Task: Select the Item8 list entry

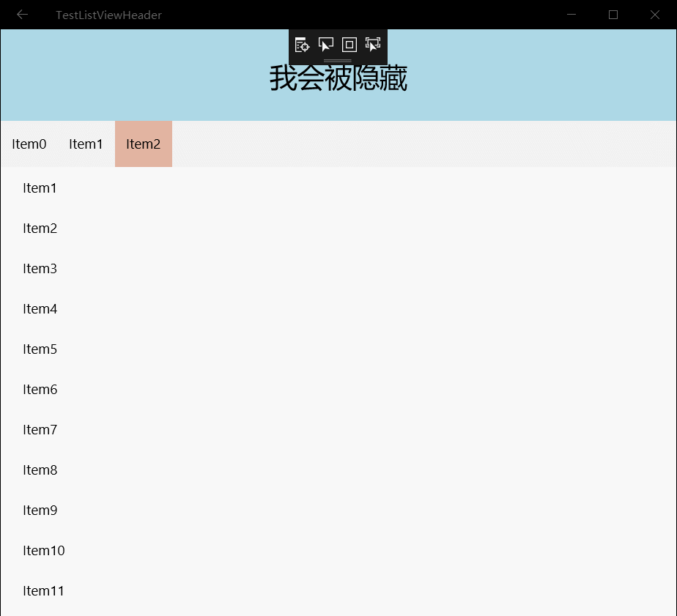Action: pyautogui.click(x=338, y=470)
